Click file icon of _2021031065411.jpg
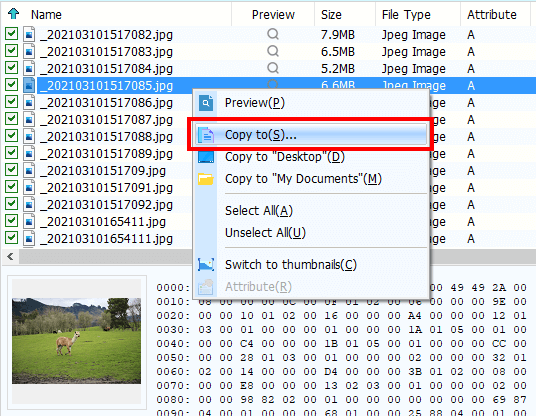This screenshot has height=416, width=536. coord(29,222)
